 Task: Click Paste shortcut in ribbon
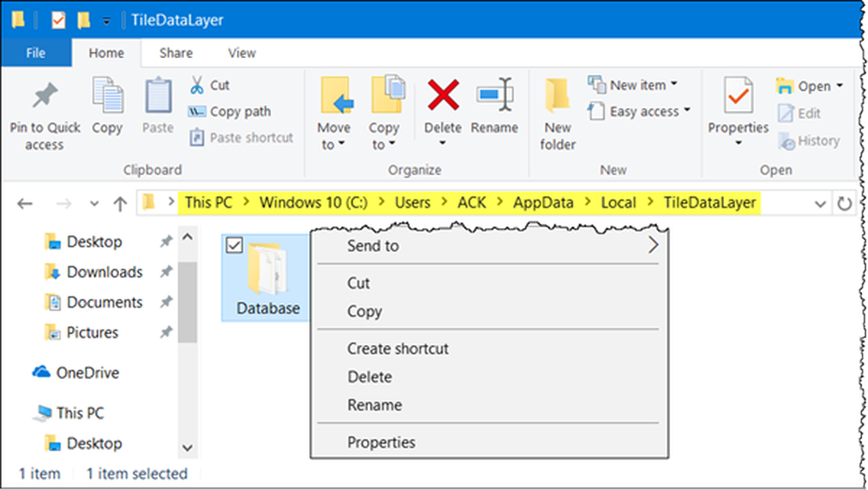240,138
